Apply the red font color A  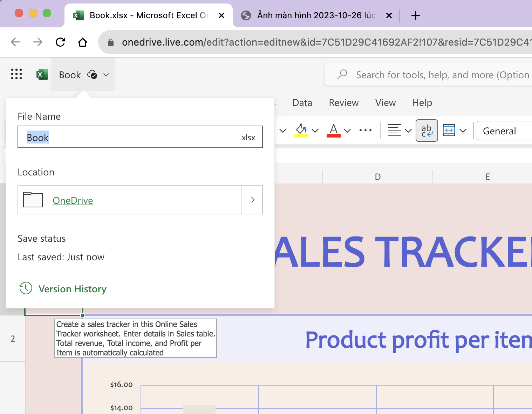pyautogui.click(x=334, y=131)
